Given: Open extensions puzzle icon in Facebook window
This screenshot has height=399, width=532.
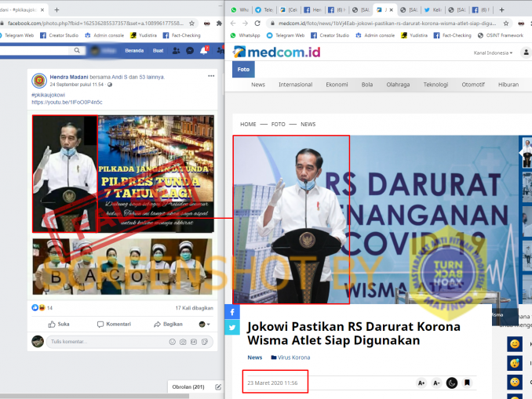Looking at the screenshot, I should point(219,24).
